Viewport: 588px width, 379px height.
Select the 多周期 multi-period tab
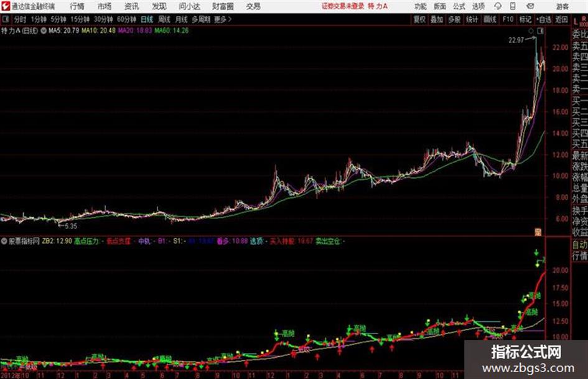point(201,19)
